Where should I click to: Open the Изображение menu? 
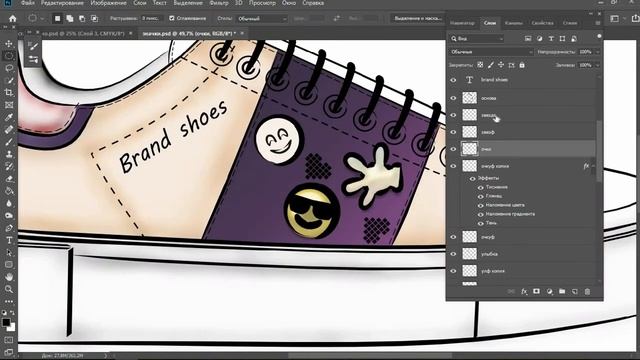tap(109, 3)
